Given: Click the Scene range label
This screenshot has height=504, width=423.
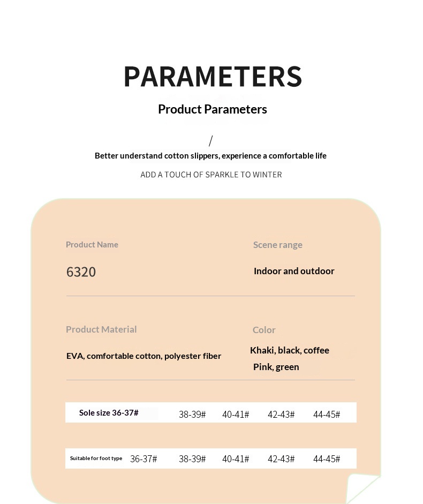Looking at the screenshot, I should click(277, 245).
